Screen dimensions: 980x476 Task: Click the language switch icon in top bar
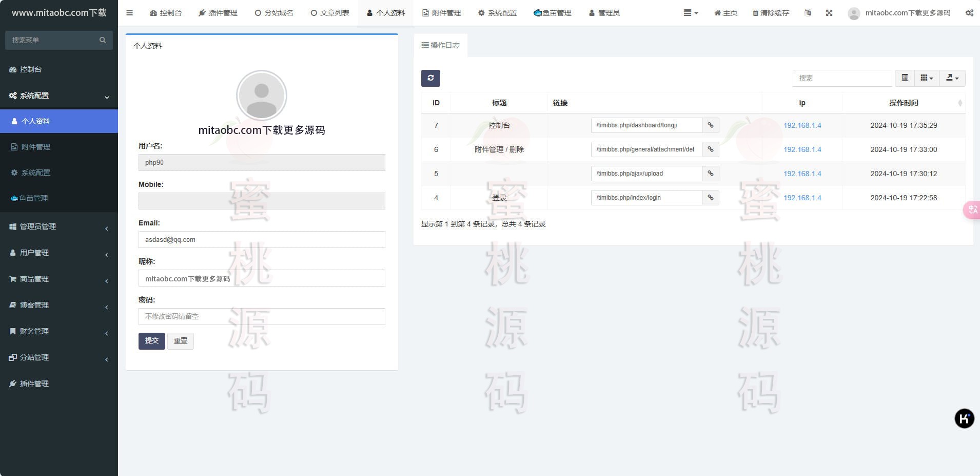pos(808,13)
